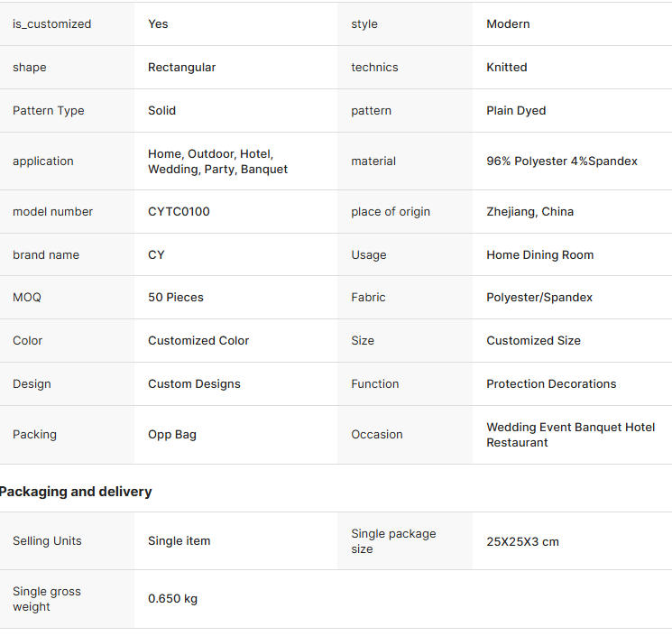Click the 'is_customized' attribute label
The height and width of the screenshot is (636, 672).
point(51,24)
